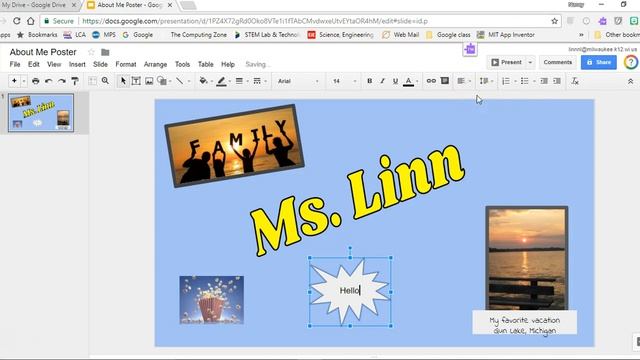Click the print icon
The width and height of the screenshot is (640, 360).
(36, 81)
